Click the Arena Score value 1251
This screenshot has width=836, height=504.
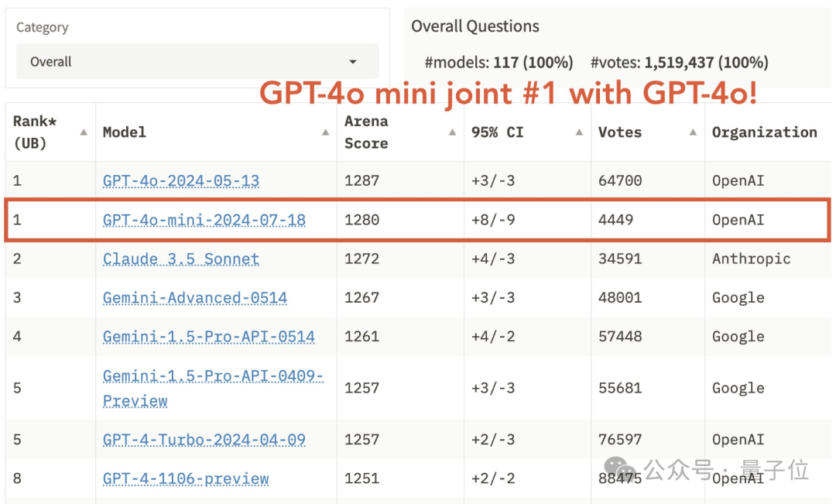[361, 478]
